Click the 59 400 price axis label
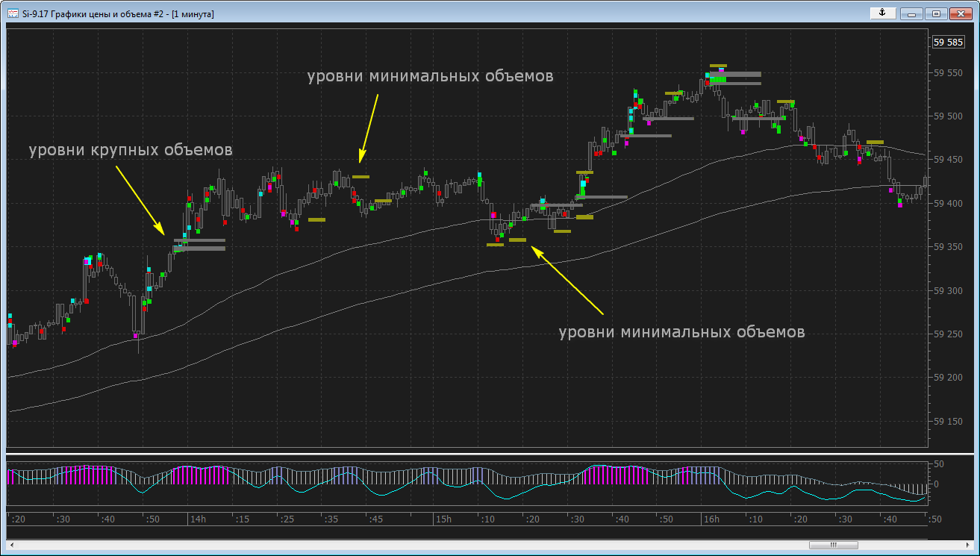Screen dimensions: 980x556 [x=949, y=204]
